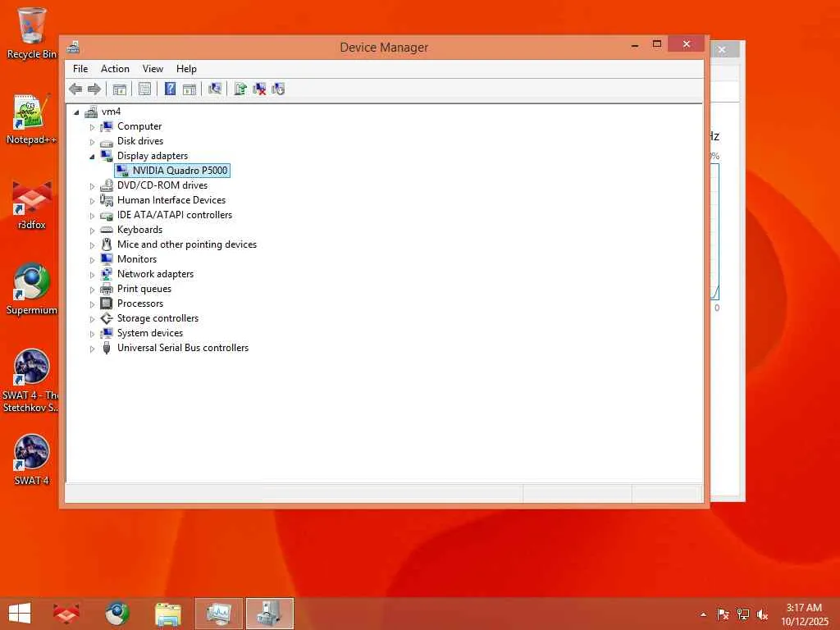Click the Network adapters icon
The width and height of the screenshot is (840, 630).
point(107,274)
